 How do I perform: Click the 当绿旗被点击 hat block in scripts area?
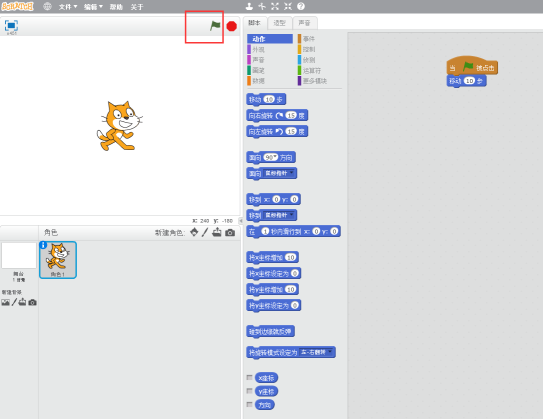click(472, 66)
